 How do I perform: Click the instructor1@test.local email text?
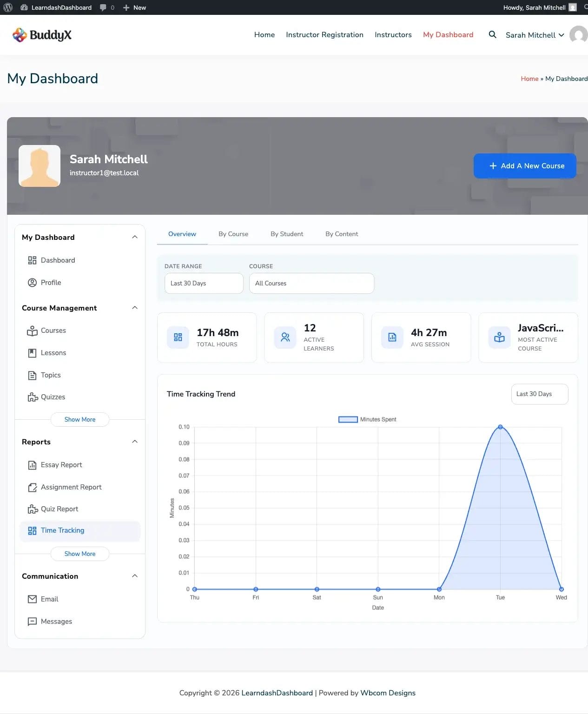click(104, 173)
